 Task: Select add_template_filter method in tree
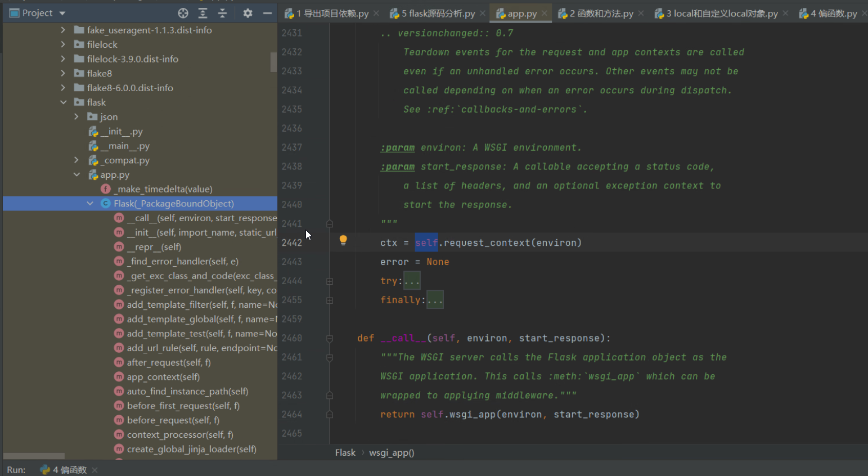click(x=196, y=304)
